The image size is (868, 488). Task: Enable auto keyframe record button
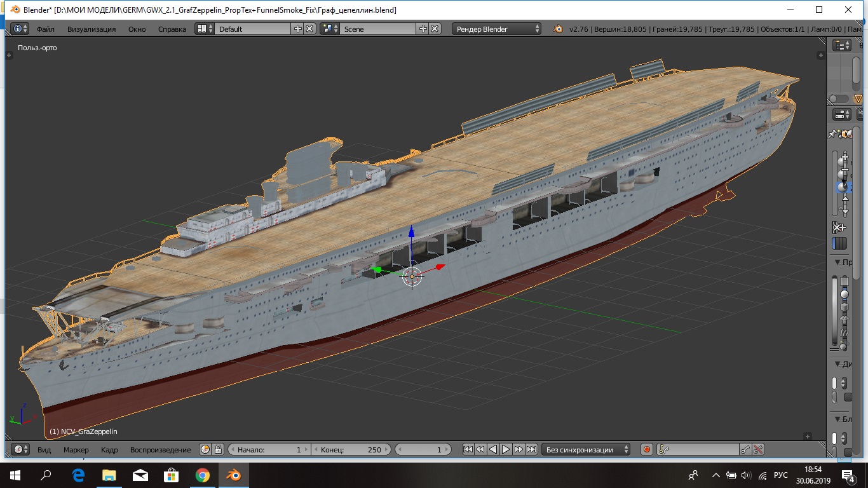pyautogui.click(x=647, y=450)
